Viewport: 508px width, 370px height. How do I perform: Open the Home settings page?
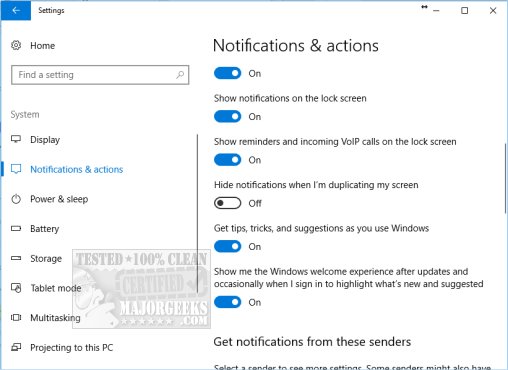coord(42,46)
